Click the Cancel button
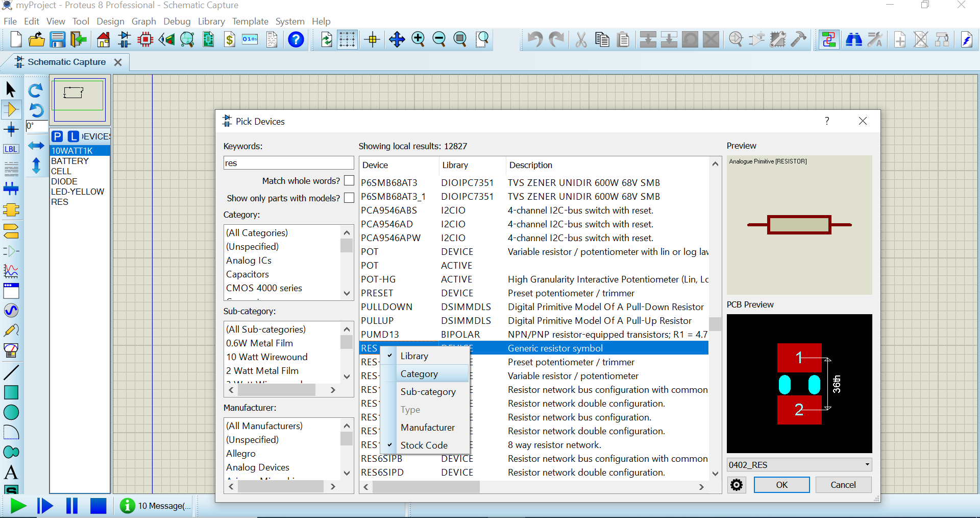 click(843, 485)
